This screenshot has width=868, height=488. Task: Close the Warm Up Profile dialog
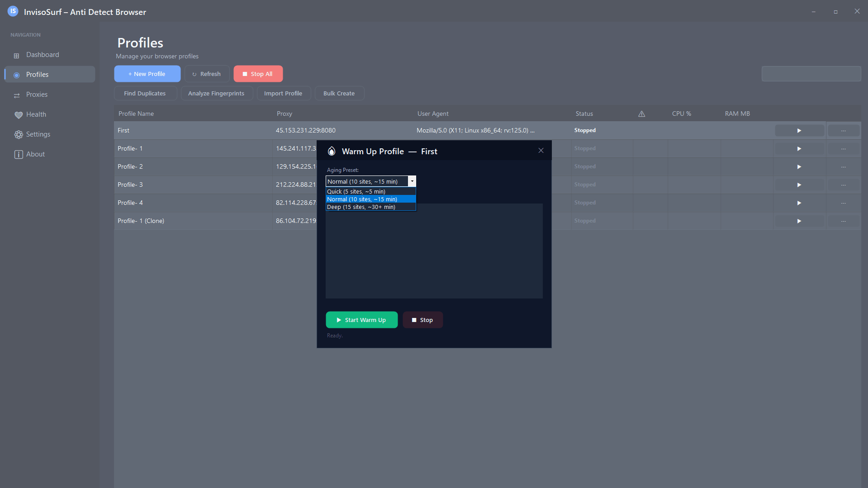tap(541, 151)
